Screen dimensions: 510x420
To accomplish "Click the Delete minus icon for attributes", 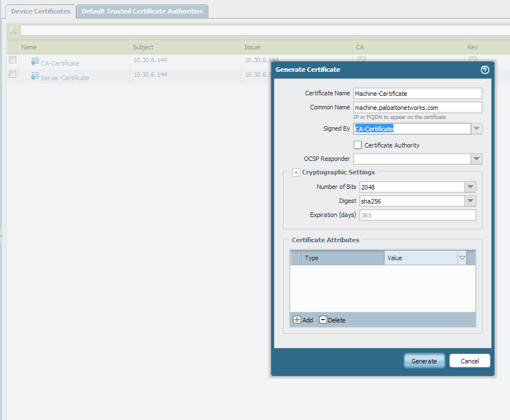I will (323, 320).
